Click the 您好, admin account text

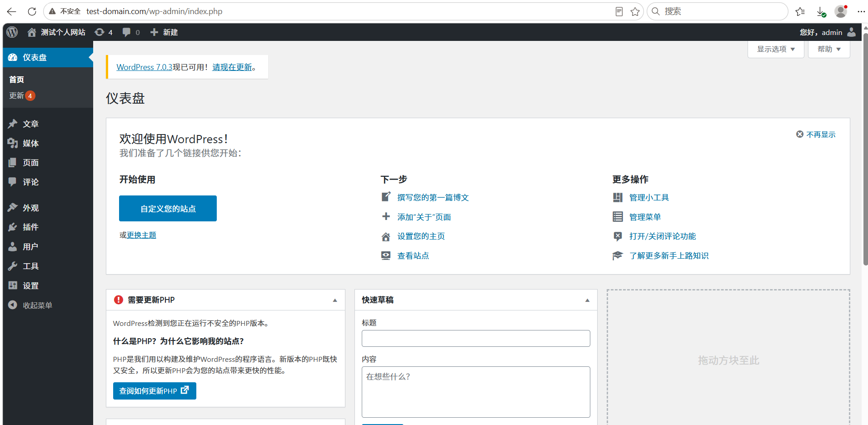(x=821, y=32)
